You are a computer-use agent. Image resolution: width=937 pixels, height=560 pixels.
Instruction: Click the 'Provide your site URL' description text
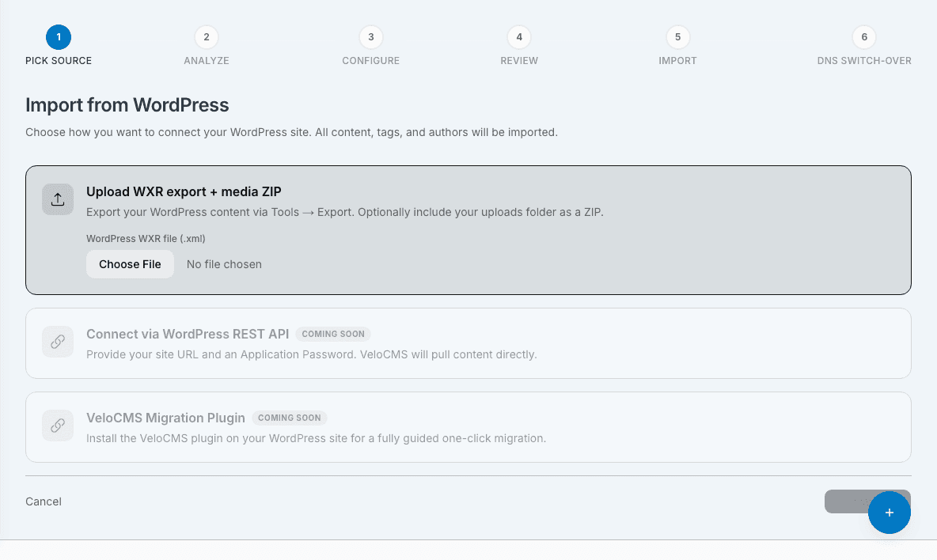(x=311, y=354)
